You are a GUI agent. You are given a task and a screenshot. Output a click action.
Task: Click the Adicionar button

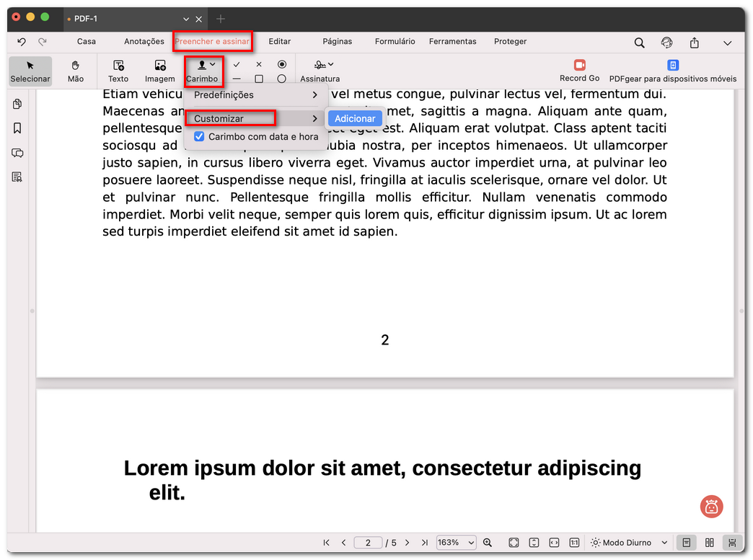tap(355, 117)
